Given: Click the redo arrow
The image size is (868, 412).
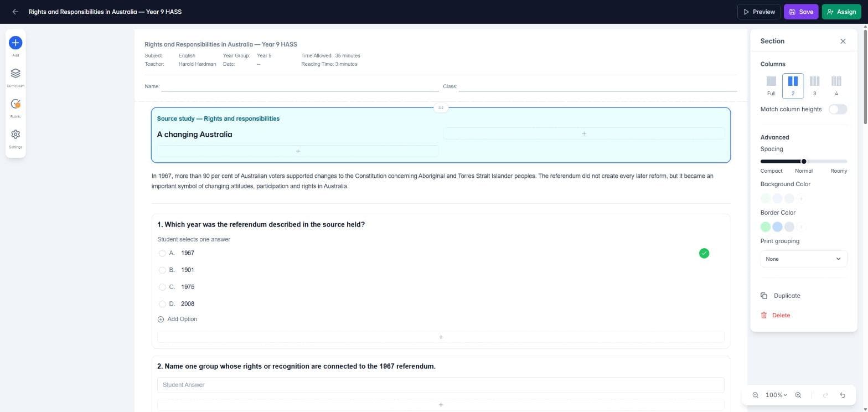Looking at the screenshot, I should pyautogui.click(x=825, y=395).
